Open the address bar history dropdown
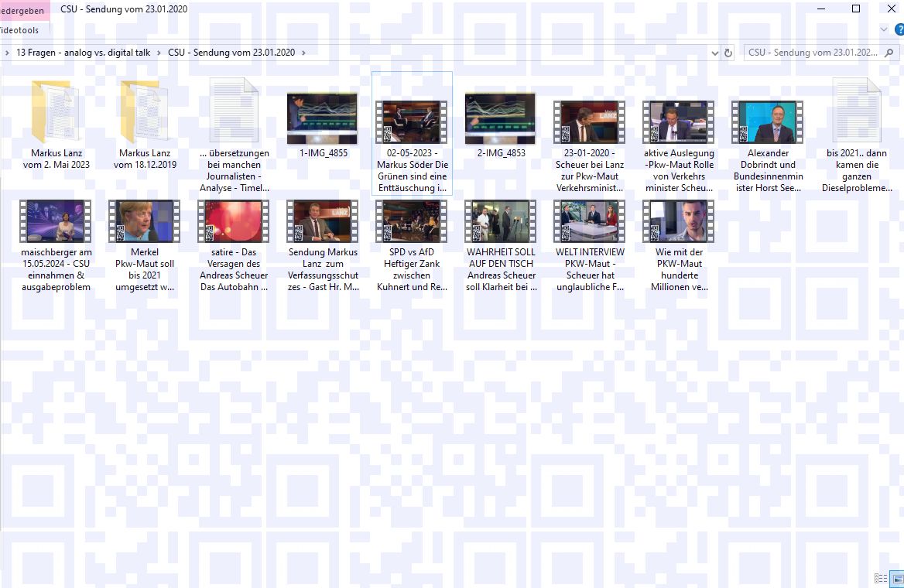 [714, 53]
